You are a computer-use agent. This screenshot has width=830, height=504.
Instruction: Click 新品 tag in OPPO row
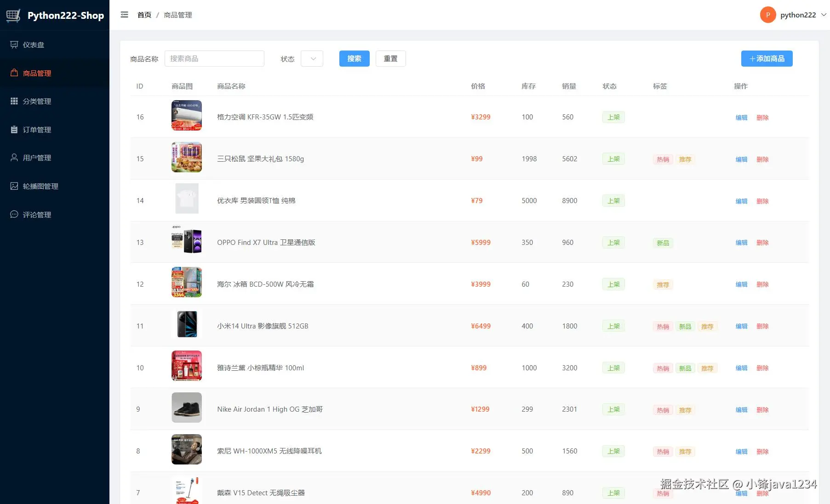(x=663, y=243)
